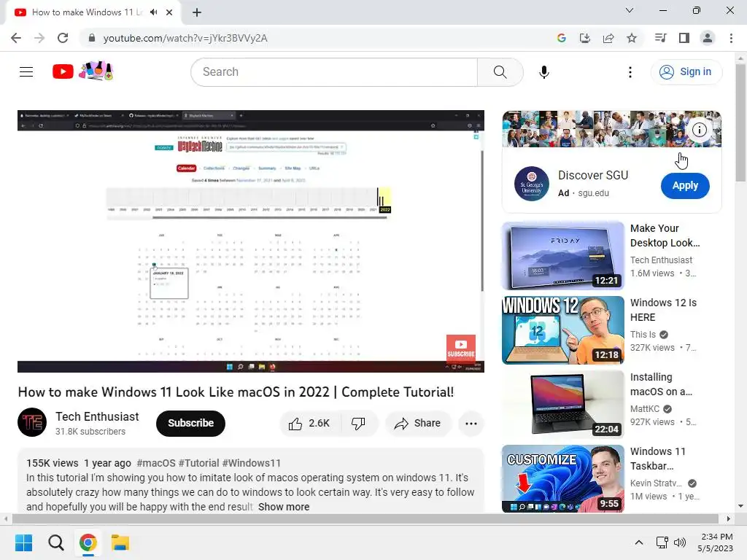This screenshot has width=747, height=560.
Task: Open YouTube settings three-dot menu
Action: (630, 72)
